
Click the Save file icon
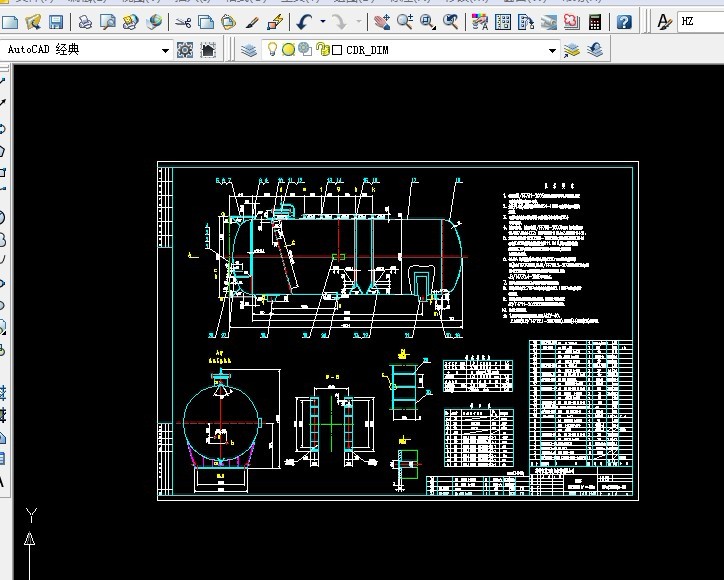[x=56, y=21]
